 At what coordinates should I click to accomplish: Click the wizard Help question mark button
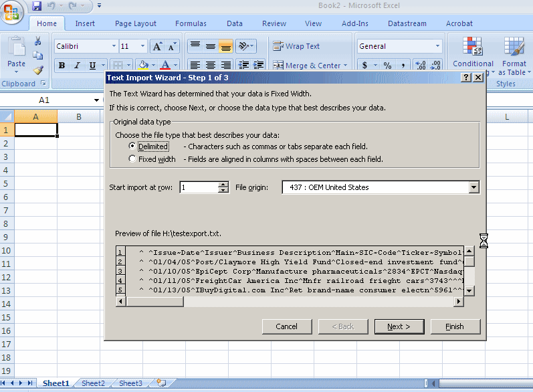click(x=465, y=78)
